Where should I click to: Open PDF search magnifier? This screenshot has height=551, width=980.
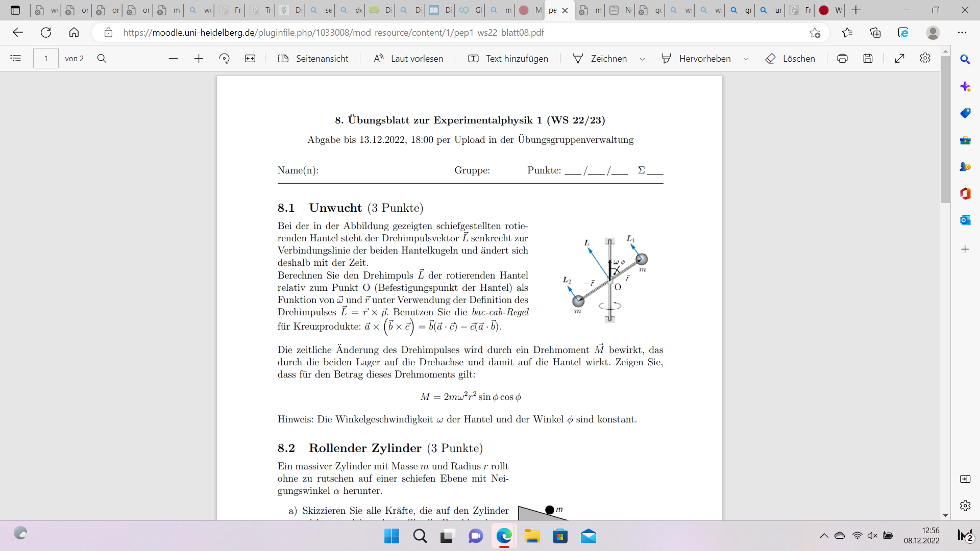102,59
